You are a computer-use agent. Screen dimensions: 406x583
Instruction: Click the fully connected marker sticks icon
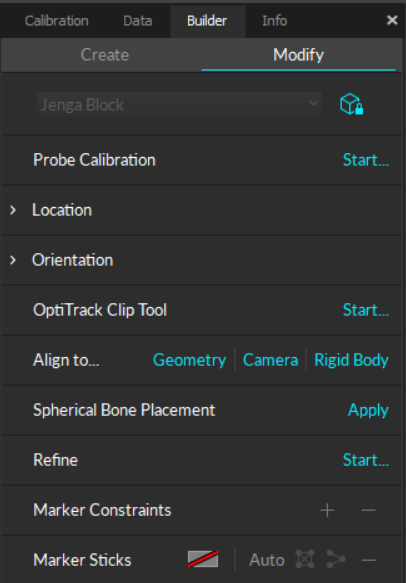point(305,560)
